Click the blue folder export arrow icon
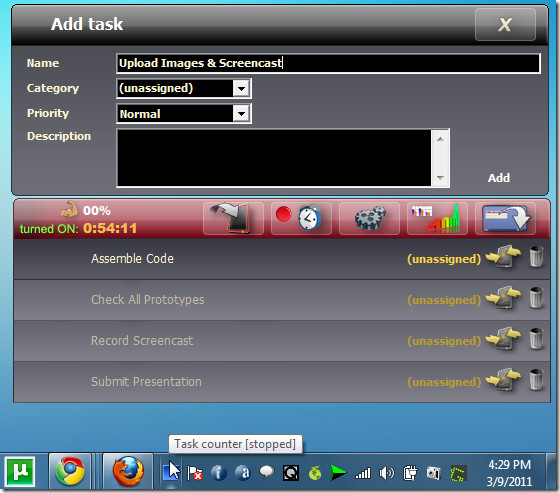Image resolution: width=560 pixels, height=493 pixels. [x=505, y=218]
